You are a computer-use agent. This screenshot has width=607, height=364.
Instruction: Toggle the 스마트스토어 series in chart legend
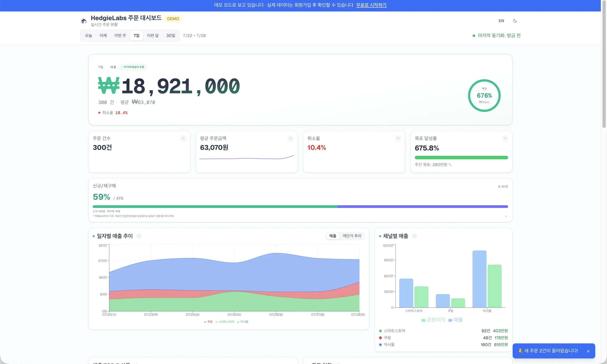point(225,322)
